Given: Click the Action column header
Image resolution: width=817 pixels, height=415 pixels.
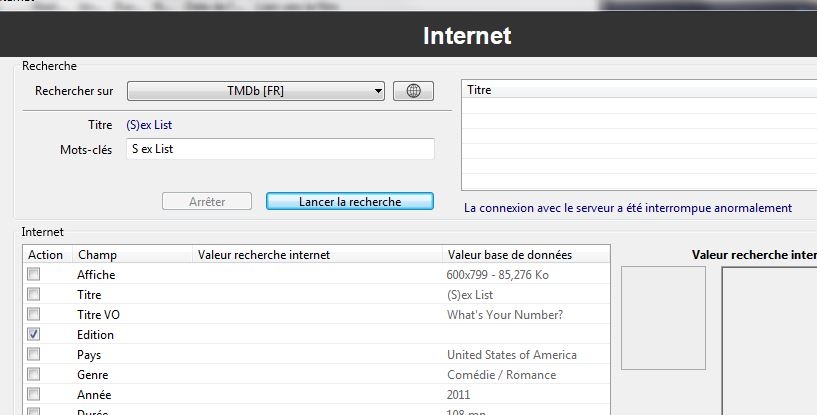Looking at the screenshot, I should [x=46, y=255].
